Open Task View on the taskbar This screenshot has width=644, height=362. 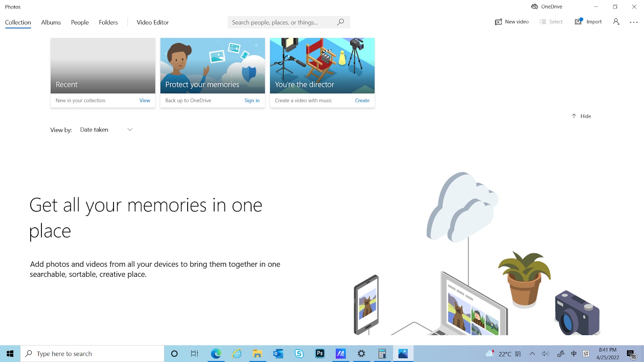coord(195,354)
